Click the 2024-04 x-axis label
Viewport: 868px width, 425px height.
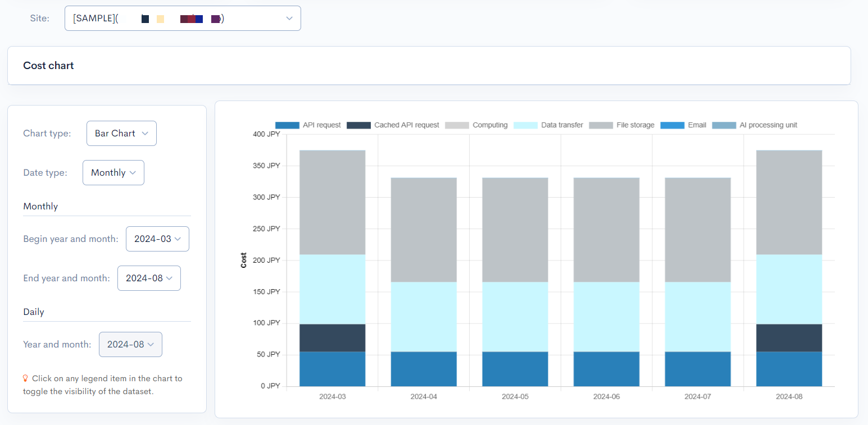(424, 396)
